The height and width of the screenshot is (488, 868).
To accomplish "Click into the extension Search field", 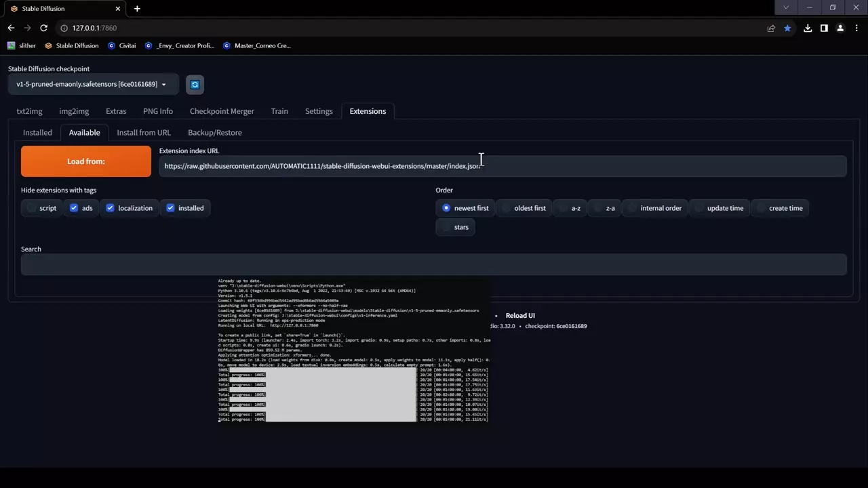I will pyautogui.click(x=433, y=265).
